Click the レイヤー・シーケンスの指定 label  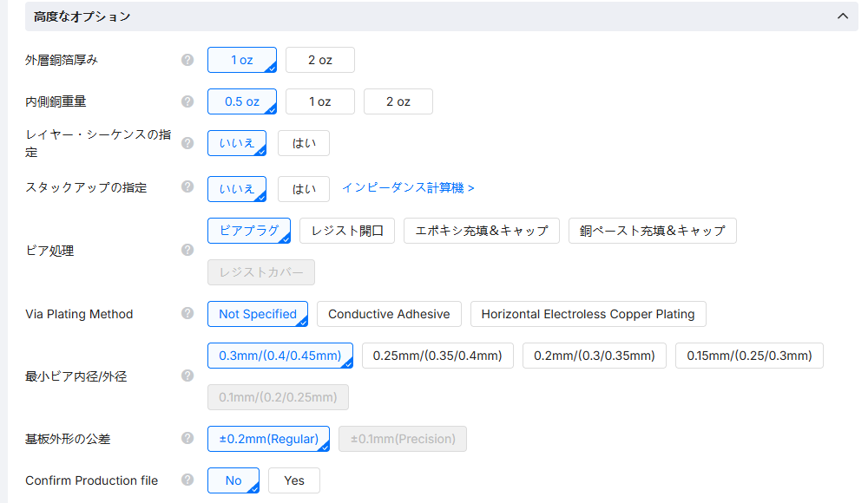pyautogui.click(x=98, y=143)
